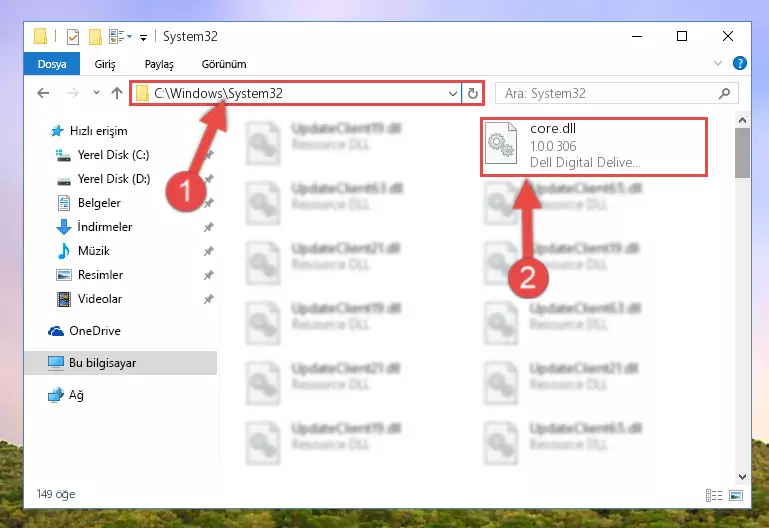Expand the address bar history dropdown

pyautogui.click(x=453, y=93)
